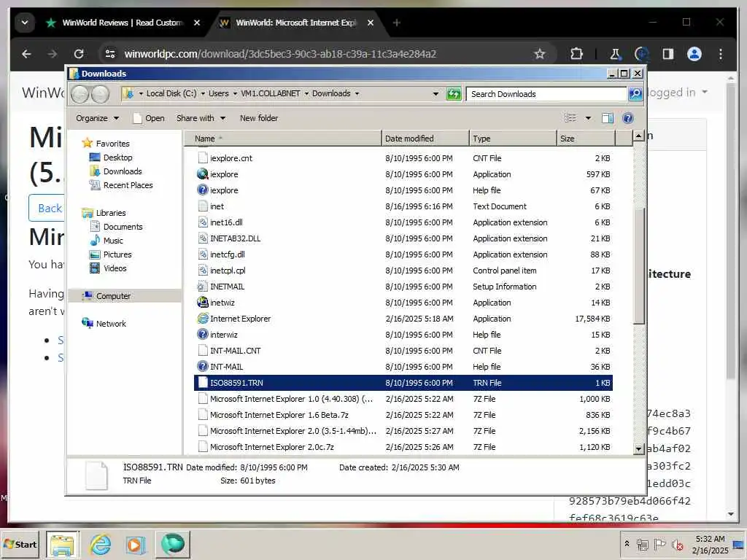The height and width of the screenshot is (560, 747).
Task: Click the Windows Start button
Action: [x=20, y=544]
